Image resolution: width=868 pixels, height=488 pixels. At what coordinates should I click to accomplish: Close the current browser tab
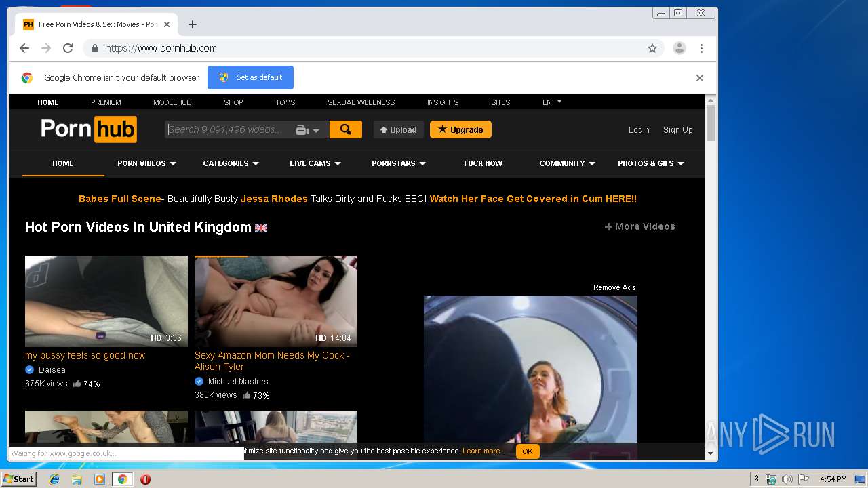click(x=167, y=24)
